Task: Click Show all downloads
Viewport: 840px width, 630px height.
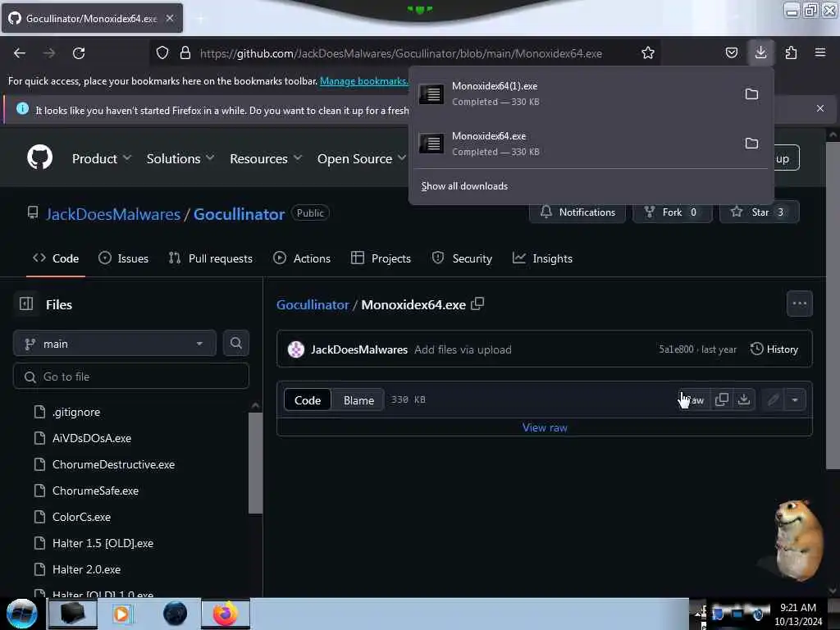Action: (x=464, y=186)
